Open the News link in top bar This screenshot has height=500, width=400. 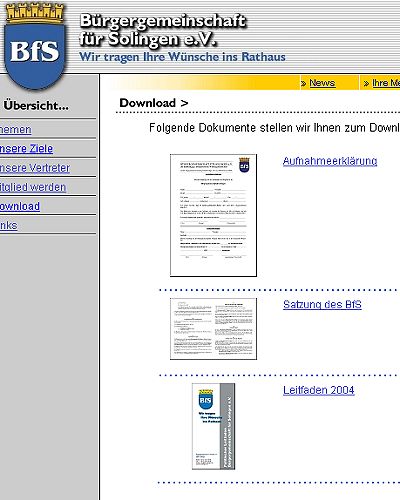[322, 83]
